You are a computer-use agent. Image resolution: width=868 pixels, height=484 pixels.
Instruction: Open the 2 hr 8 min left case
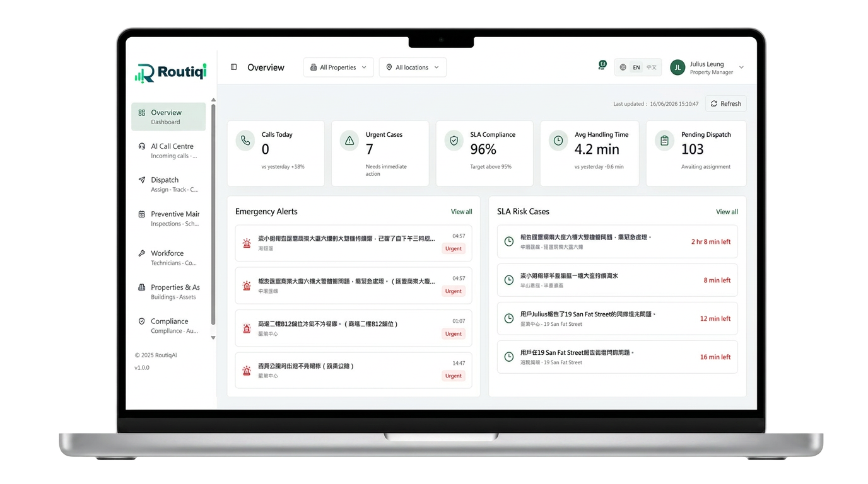[x=618, y=242]
